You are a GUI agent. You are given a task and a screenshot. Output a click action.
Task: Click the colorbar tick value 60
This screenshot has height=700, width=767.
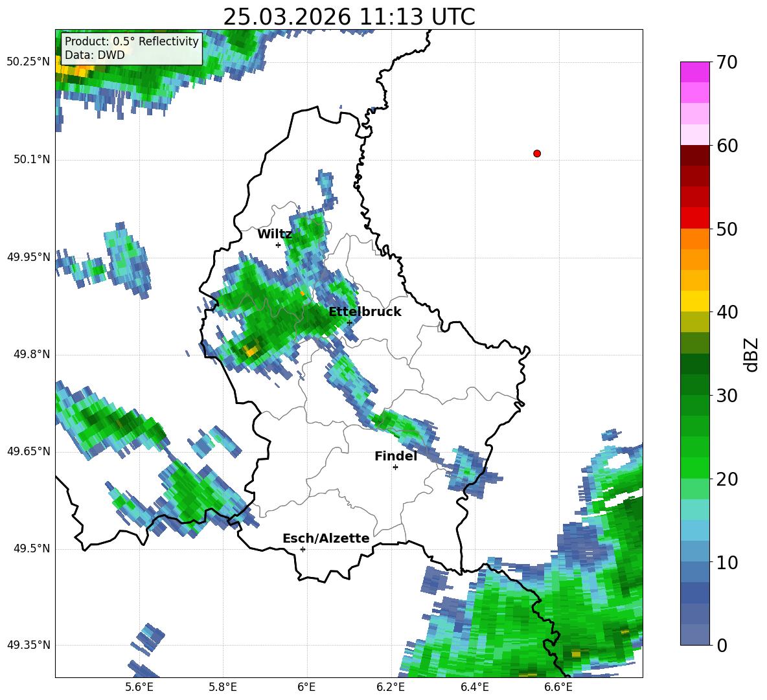(726, 146)
